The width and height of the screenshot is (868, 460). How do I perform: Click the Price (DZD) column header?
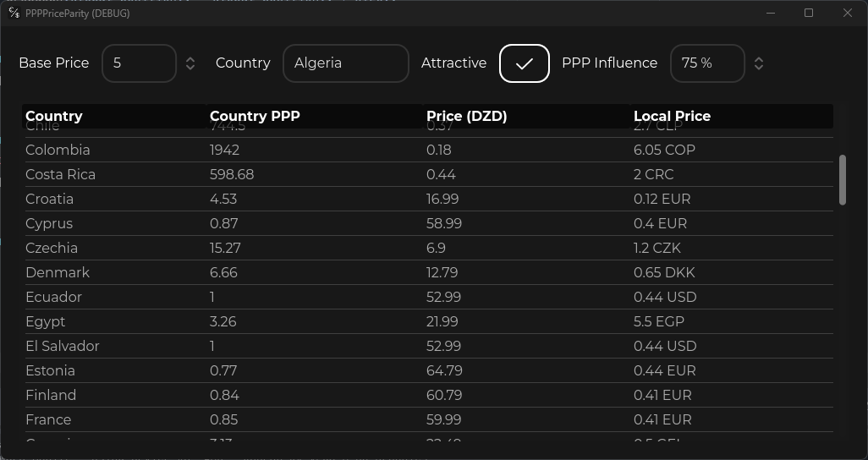(x=466, y=116)
